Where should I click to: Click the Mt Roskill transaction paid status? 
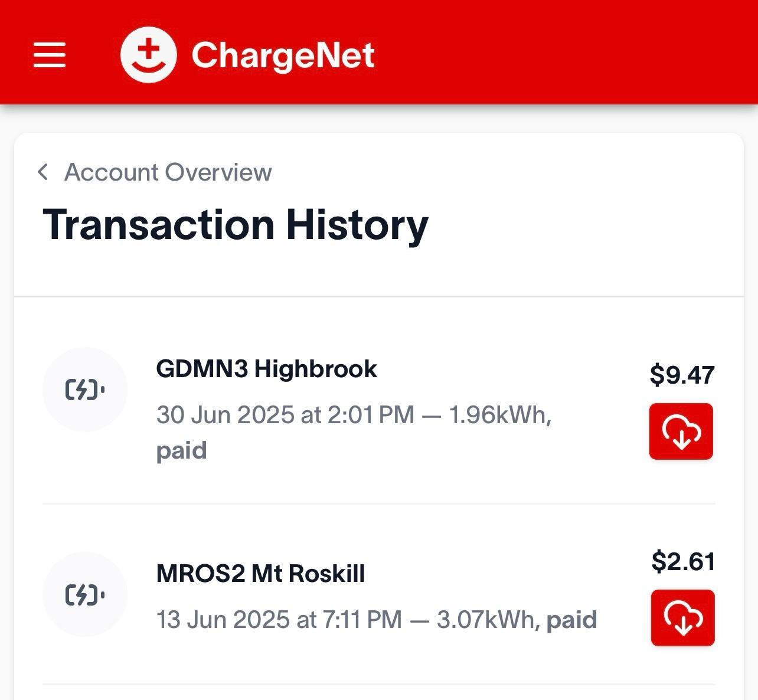(571, 620)
